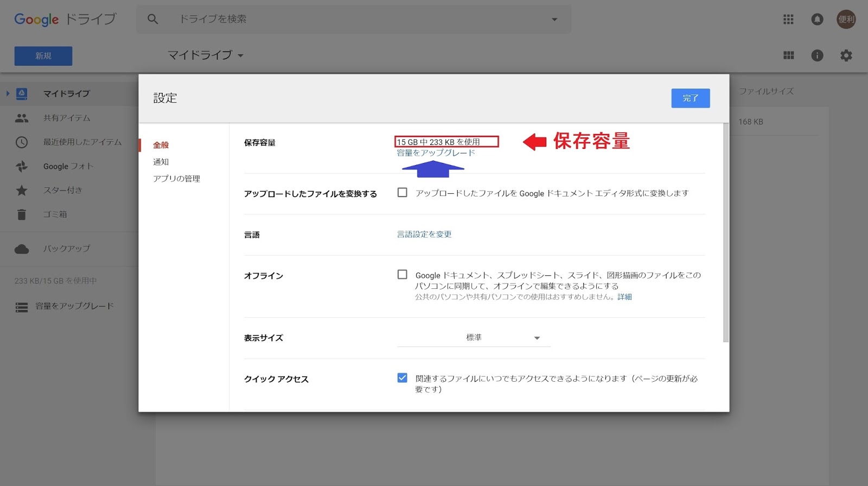Click the 新規 button
The image size is (868, 486).
[x=43, y=56]
